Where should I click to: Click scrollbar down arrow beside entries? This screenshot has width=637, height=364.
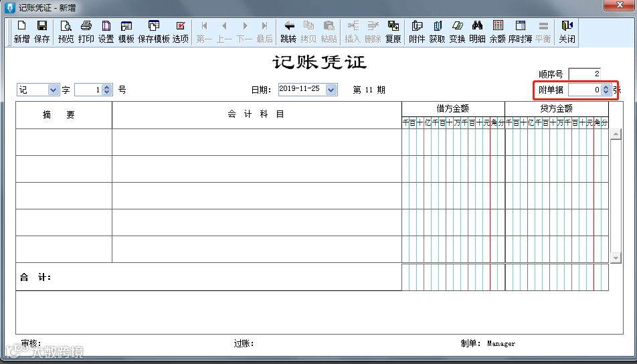(616, 258)
